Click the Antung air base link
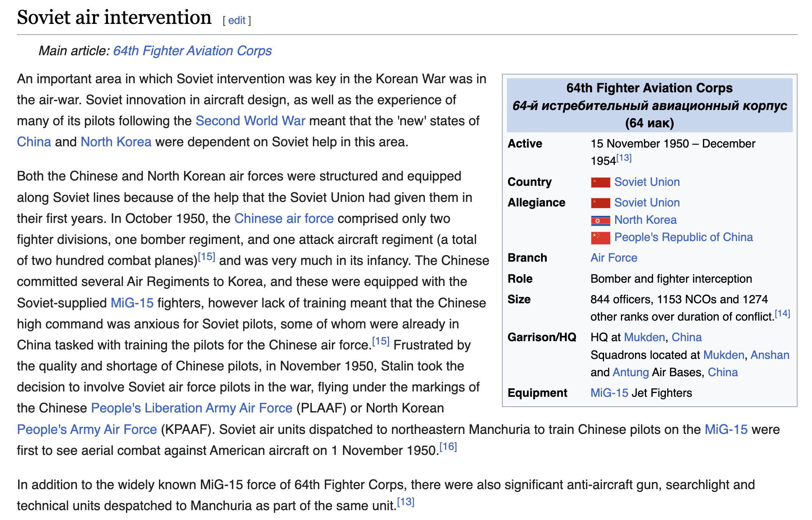 pos(630,372)
